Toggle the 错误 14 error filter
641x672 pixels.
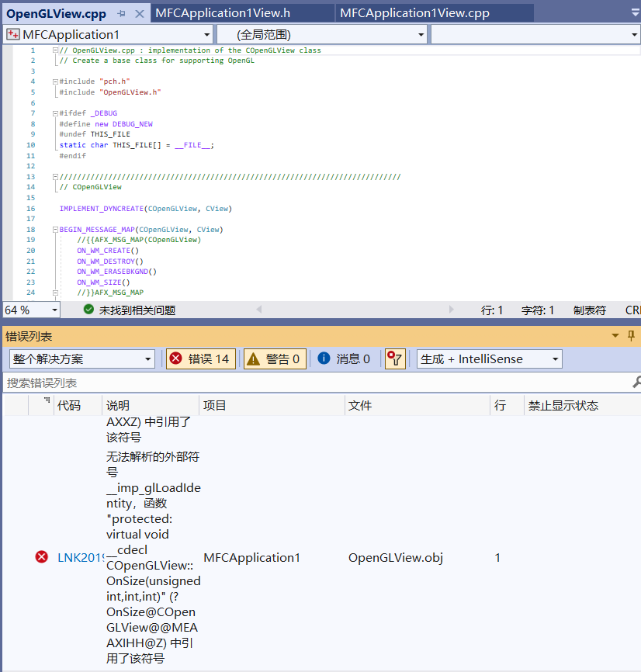tap(200, 359)
